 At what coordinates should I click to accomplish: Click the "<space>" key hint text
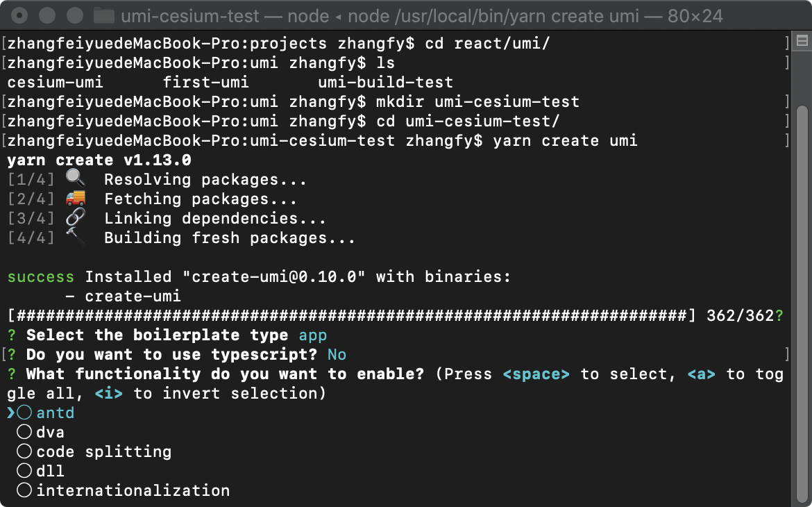536,374
